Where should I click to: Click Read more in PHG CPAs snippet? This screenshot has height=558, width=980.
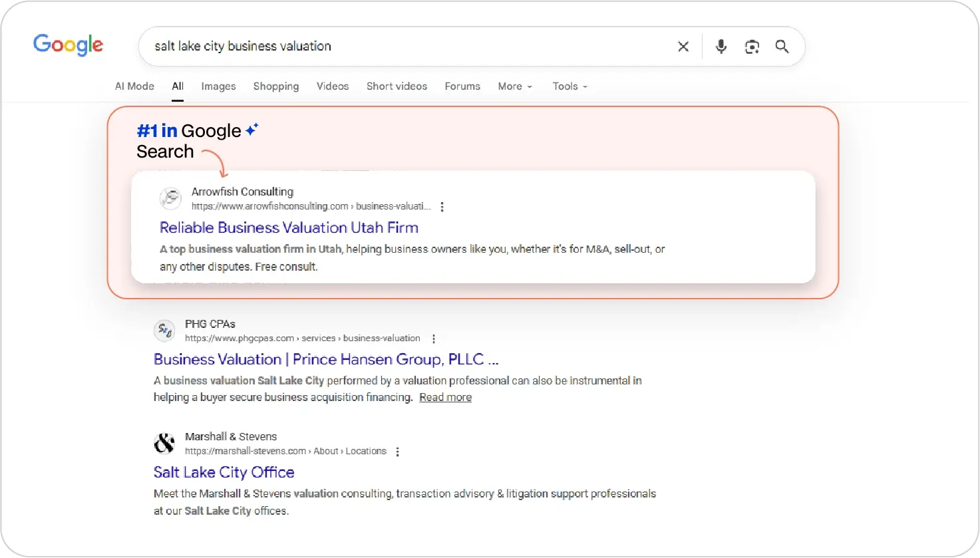coord(445,398)
